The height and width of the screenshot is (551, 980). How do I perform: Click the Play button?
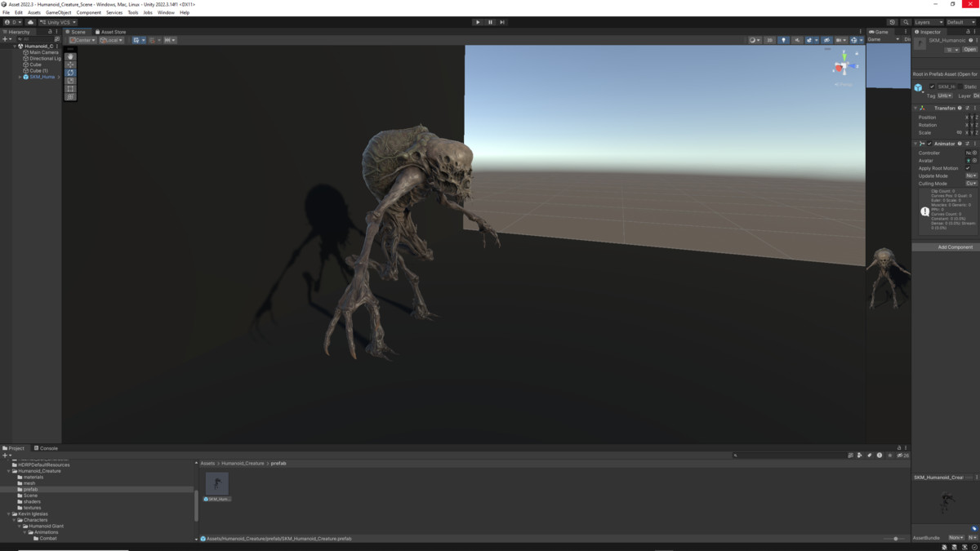(x=478, y=22)
